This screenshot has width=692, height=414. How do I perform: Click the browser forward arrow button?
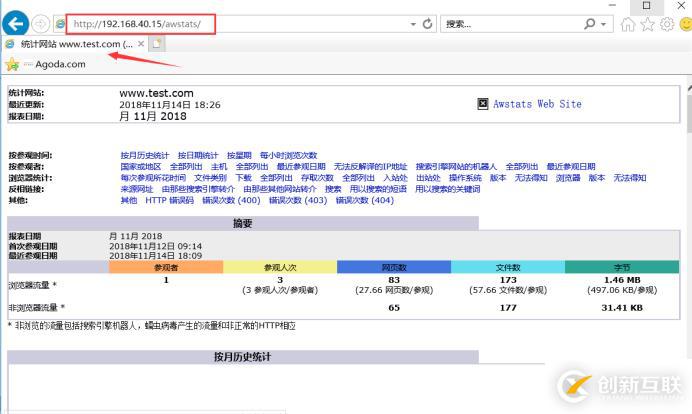point(41,23)
